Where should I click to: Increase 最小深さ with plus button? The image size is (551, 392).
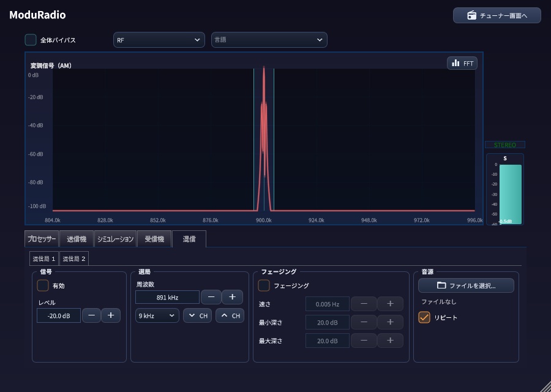pyautogui.click(x=390, y=322)
